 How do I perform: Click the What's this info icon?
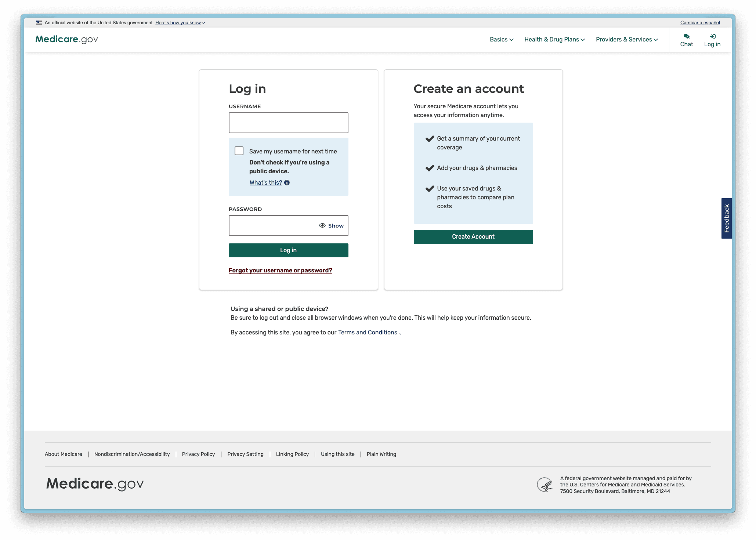(x=286, y=182)
